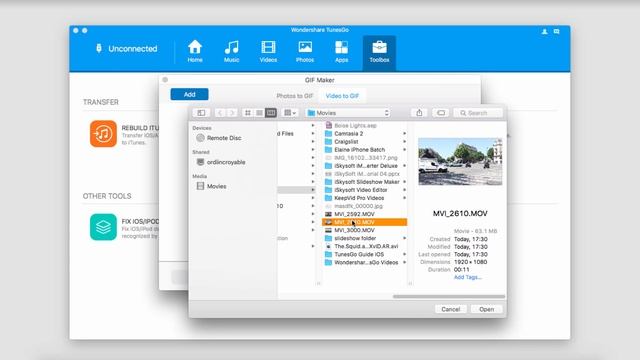
Task: Switch to the Photos to GIF tab
Action: click(x=295, y=96)
